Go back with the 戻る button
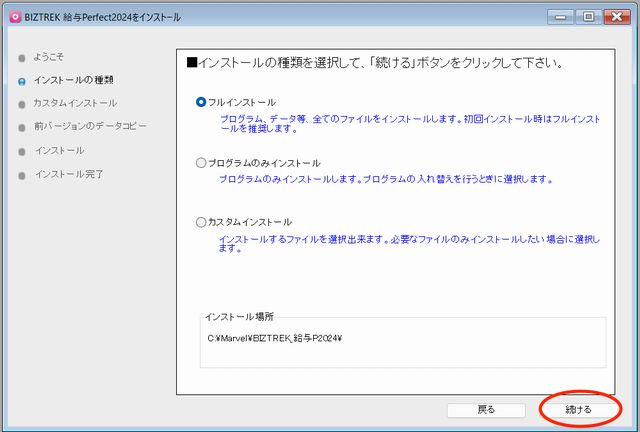640x432 pixels. click(486, 410)
